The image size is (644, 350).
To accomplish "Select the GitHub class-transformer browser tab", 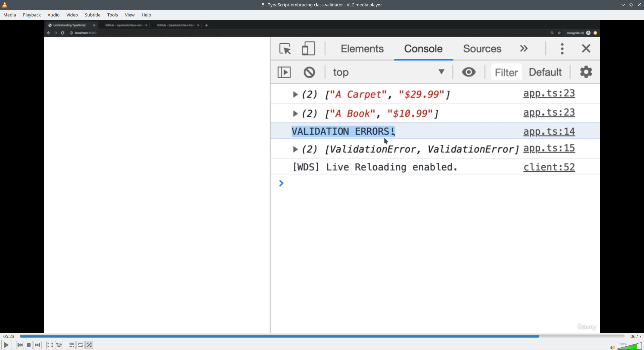I will 177,25.
